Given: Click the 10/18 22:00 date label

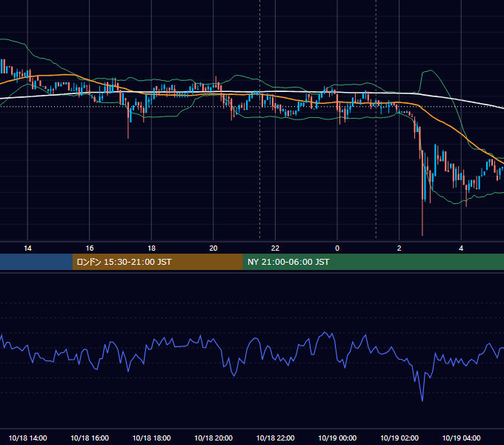Looking at the screenshot, I should point(275,438).
